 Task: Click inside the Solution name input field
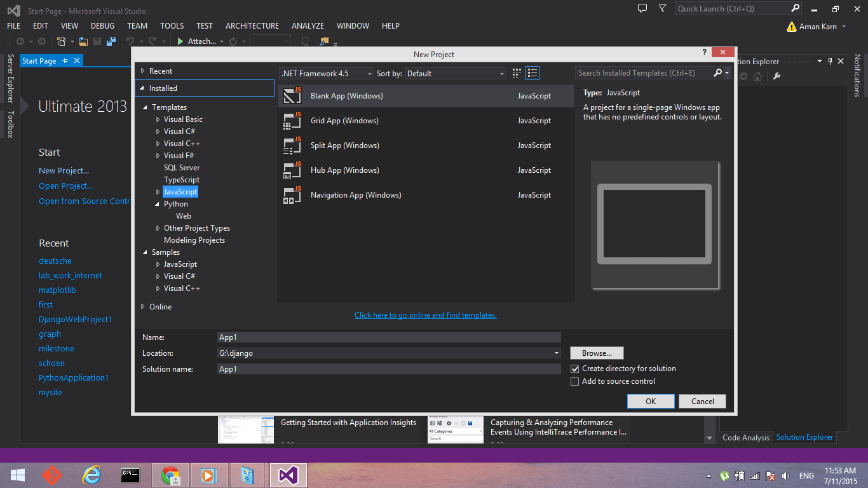[388, 369]
